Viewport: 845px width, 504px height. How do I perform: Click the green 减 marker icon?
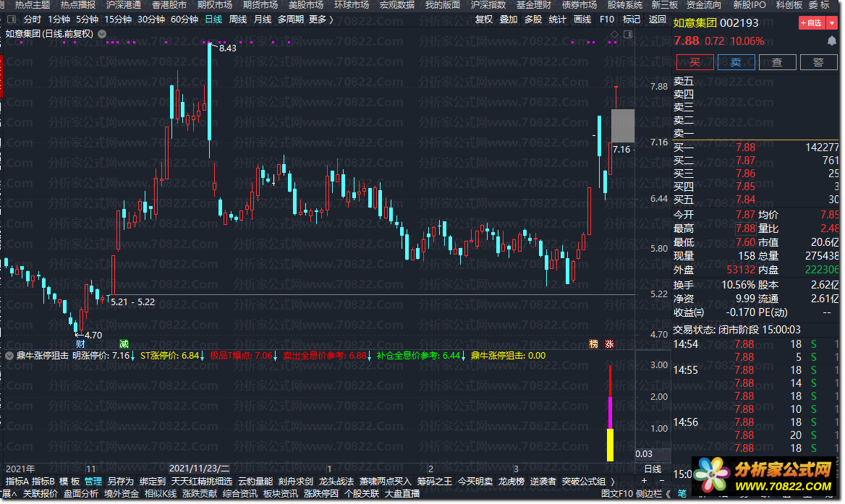click(x=124, y=344)
